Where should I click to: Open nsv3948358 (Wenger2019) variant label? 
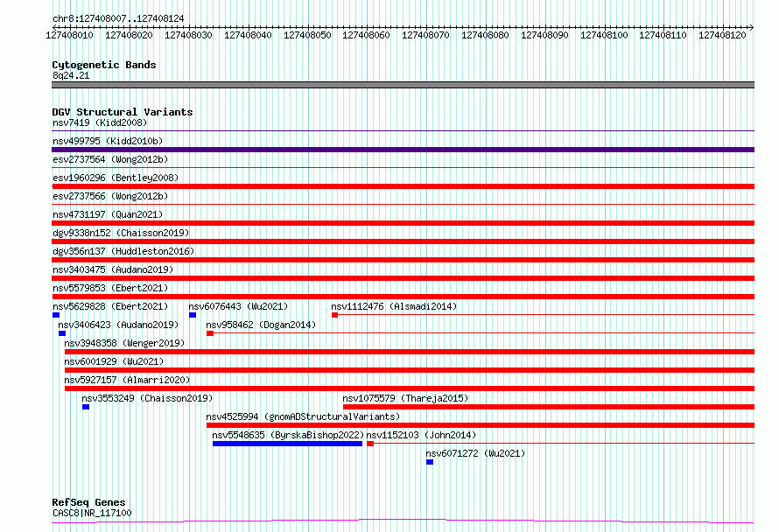[124, 343]
